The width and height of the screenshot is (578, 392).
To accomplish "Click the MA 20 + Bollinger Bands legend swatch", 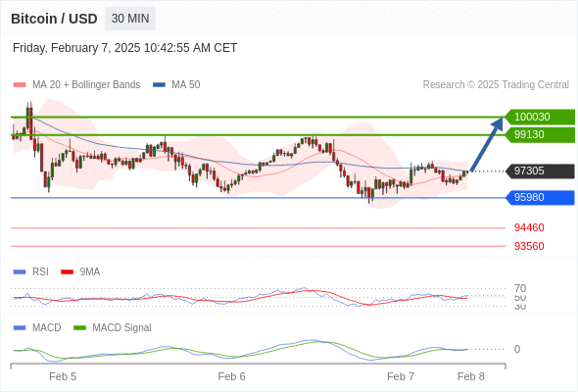I will (20, 85).
